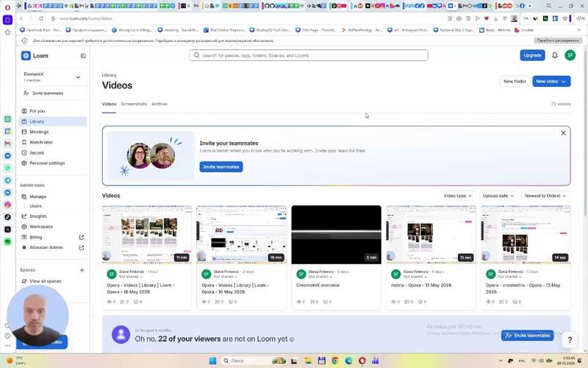Close the Invite your teammates banner
This screenshot has height=368, width=588.
[563, 133]
